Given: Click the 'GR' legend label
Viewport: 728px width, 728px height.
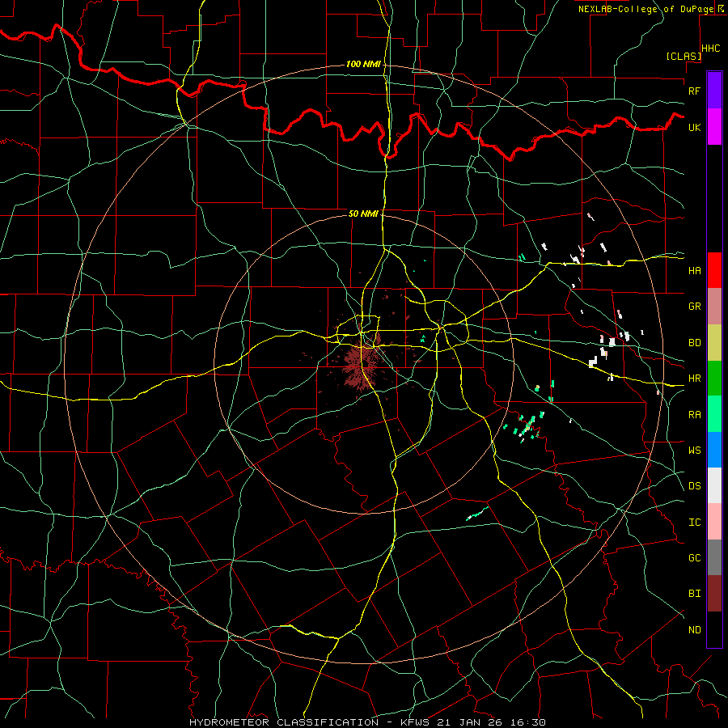Looking at the screenshot, I should click(x=694, y=307).
